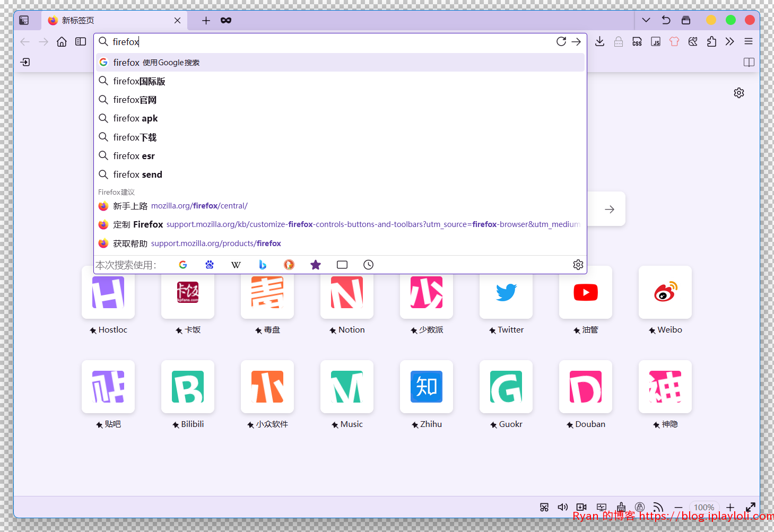The height and width of the screenshot is (532, 774).
Task: Search with DuckDuckGo icon
Action: coord(289,265)
